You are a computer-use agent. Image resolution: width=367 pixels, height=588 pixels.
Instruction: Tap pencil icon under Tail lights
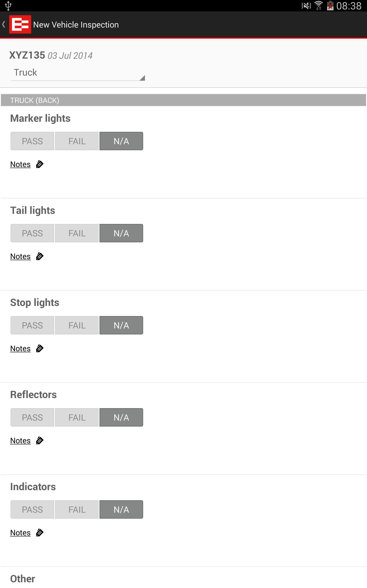(x=39, y=257)
